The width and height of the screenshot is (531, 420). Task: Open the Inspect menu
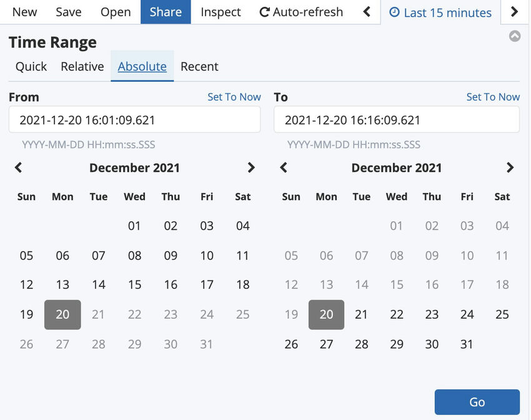click(221, 12)
